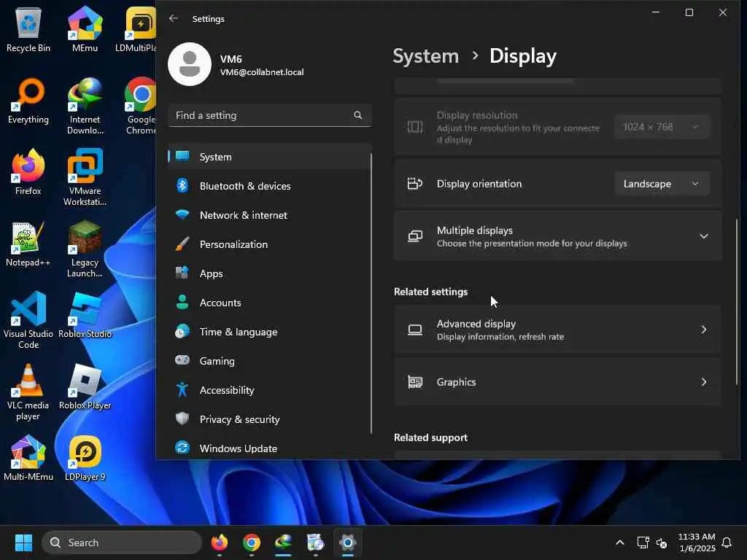Open Chrome from the taskbar
This screenshot has height=560, width=747.
coord(252,542)
